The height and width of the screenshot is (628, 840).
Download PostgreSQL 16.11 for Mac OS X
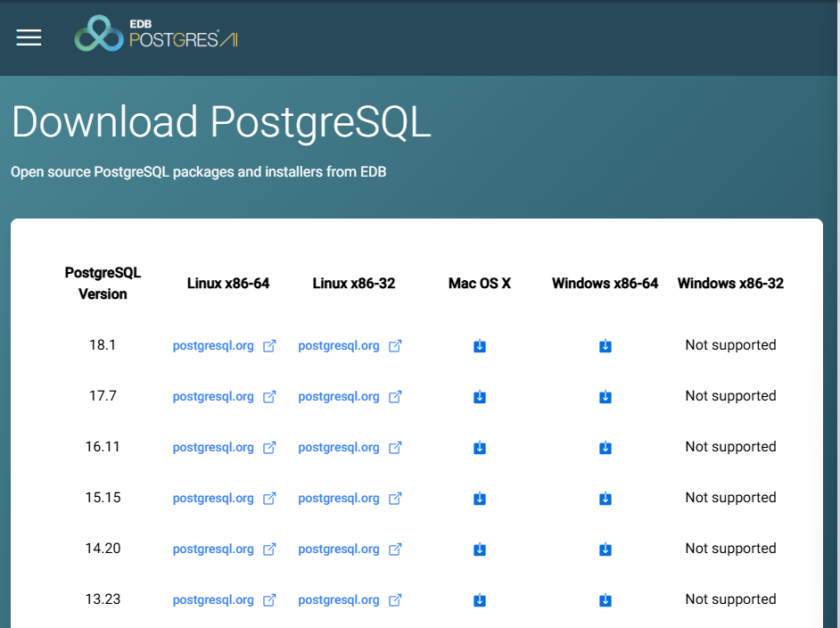tap(480, 448)
